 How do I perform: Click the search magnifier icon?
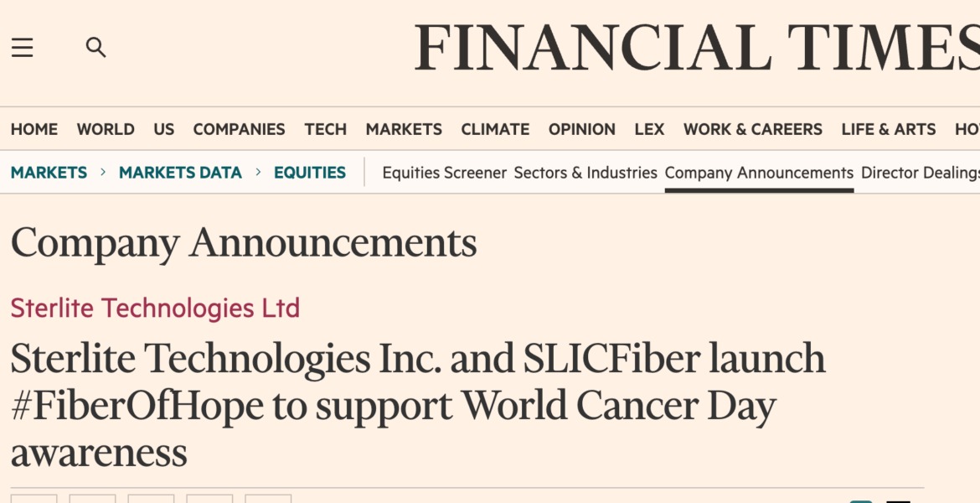pyautogui.click(x=96, y=48)
